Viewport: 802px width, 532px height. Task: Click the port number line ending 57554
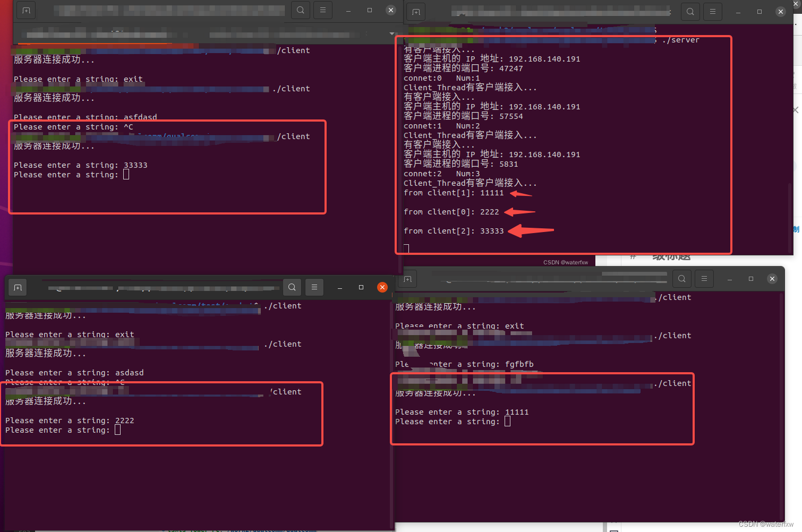[463, 116]
